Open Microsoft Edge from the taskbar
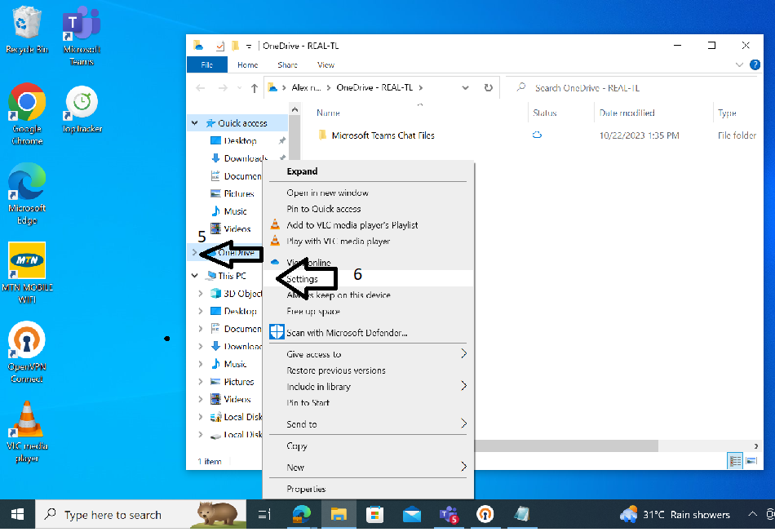775x532 pixels. pos(301,515)
